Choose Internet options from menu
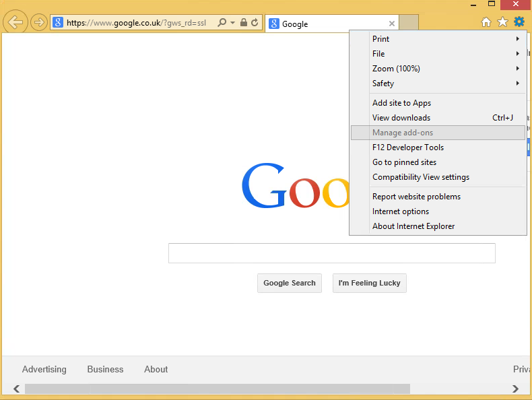Screen dimensions: 532x400 [x=401, y=211]
